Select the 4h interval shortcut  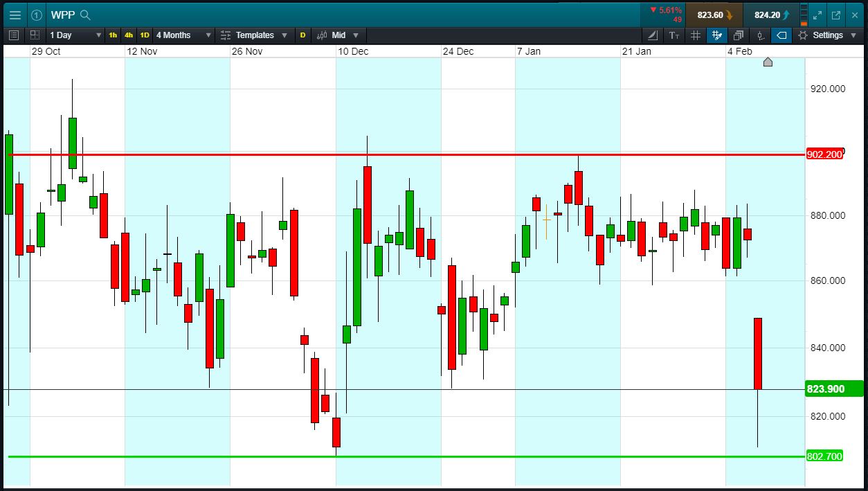point(129,35)
